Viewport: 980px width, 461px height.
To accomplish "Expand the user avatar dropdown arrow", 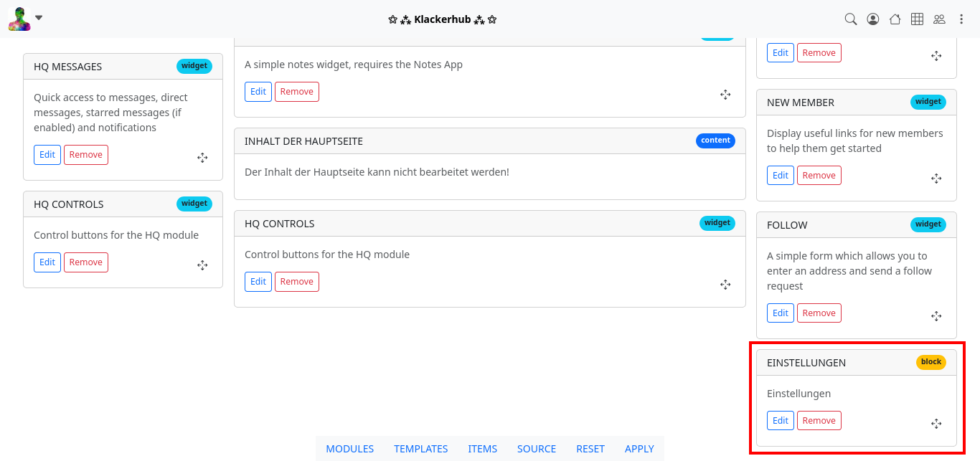I will pos(39,18).
